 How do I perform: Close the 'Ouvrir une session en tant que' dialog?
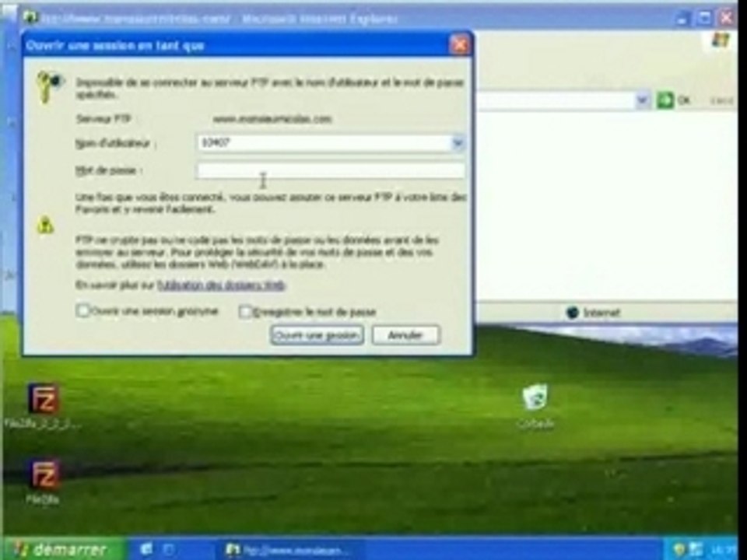[x=460, y=45]
